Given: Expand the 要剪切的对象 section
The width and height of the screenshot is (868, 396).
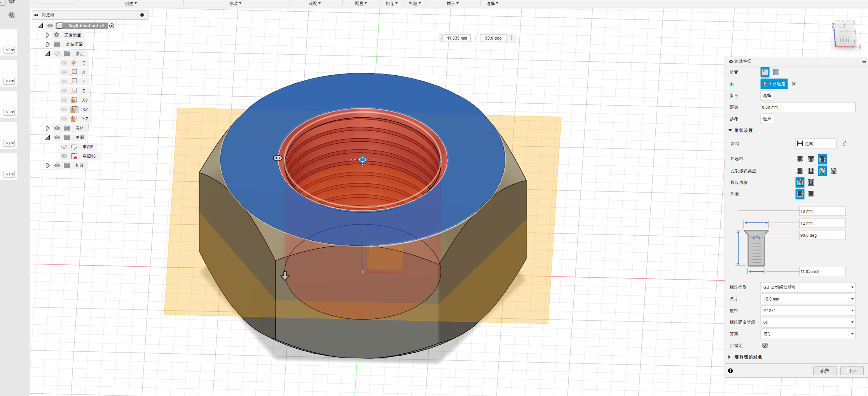Looking at the screenshot, I should click(730, 357).
